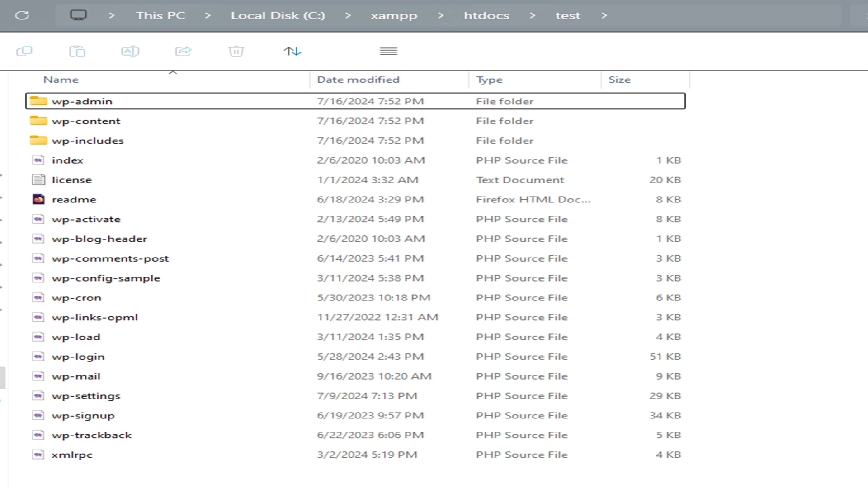Click the left pane scrollbar thumb
The width and height of the screenshot is (868, 488).
coord(3,378)
